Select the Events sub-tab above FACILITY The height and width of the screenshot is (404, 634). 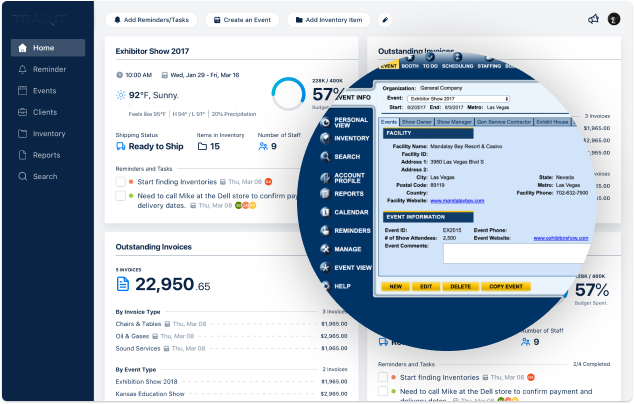pyautogui.click(x=389, y=122)
